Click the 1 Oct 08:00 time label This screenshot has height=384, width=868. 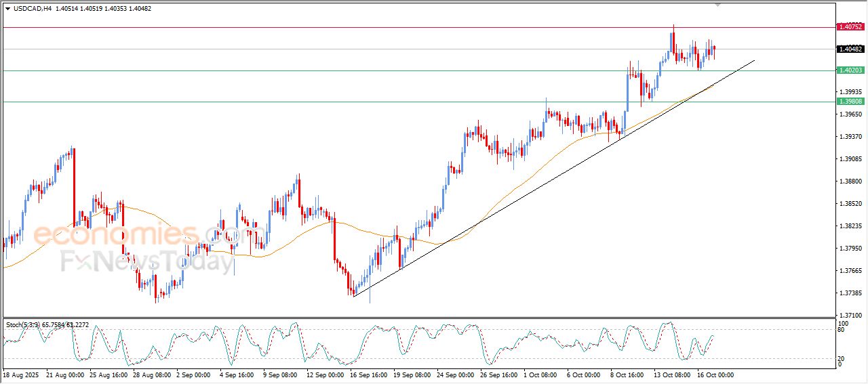click(541, 375)
